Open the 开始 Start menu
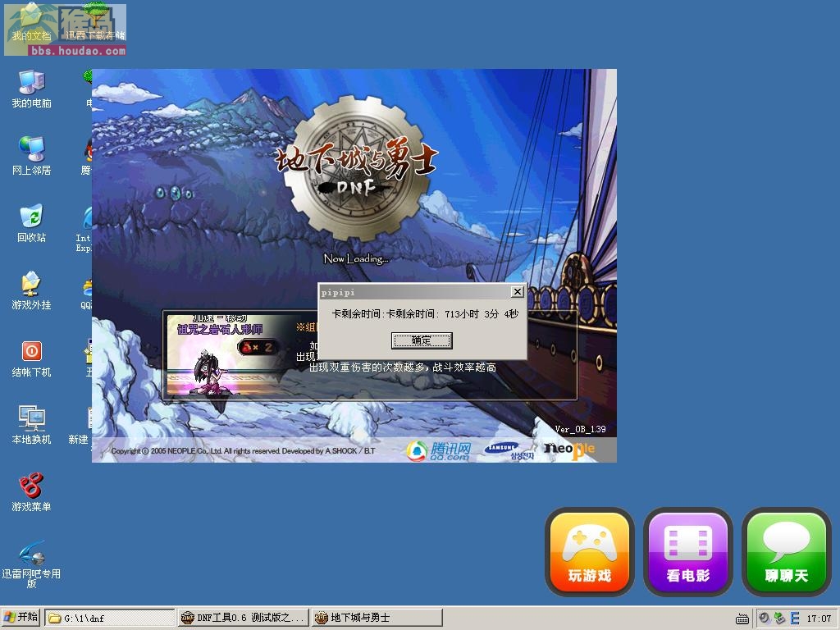The image size is (840, 630). tap(21, 617)
